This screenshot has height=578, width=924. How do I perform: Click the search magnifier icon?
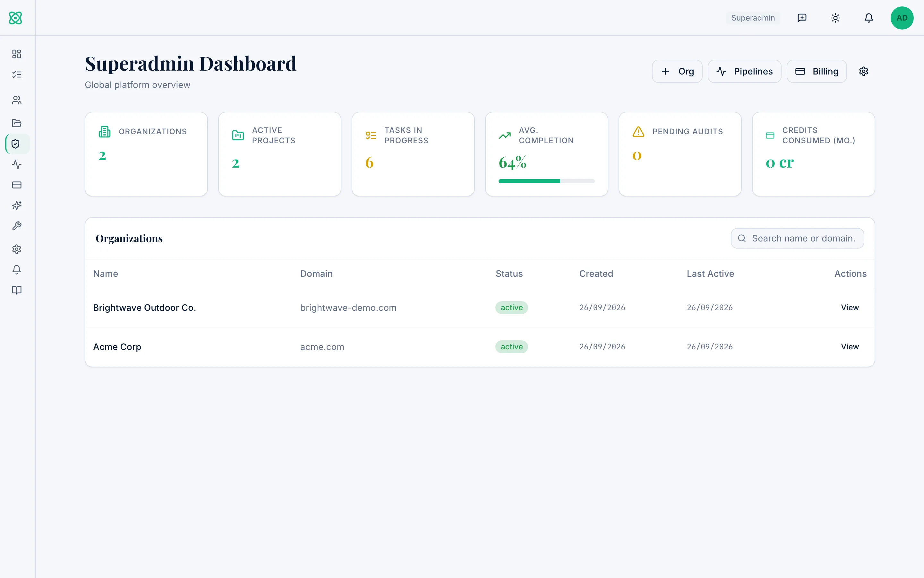[742, 239]
